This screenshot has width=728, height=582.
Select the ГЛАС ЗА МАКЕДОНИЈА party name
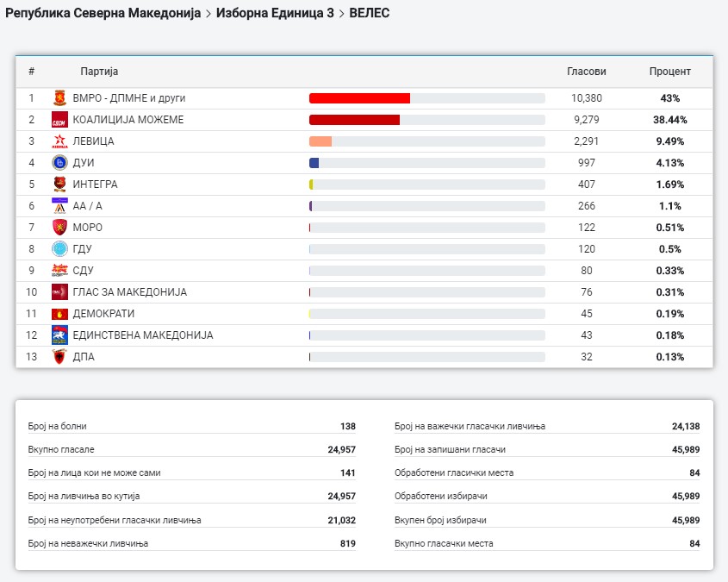coord(130,292)
